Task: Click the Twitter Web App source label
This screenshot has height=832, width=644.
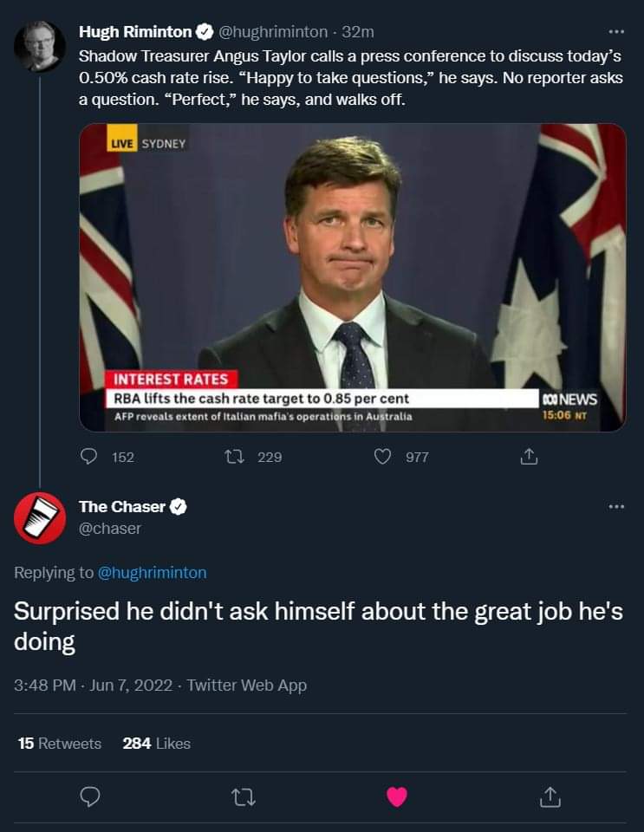Action: click(247, 685)
